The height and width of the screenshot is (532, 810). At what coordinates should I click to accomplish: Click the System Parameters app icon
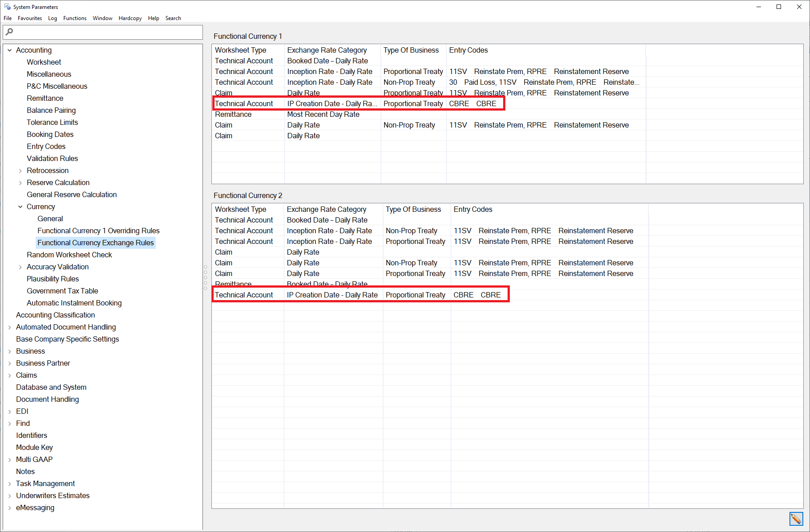click(x=7, y=7)
